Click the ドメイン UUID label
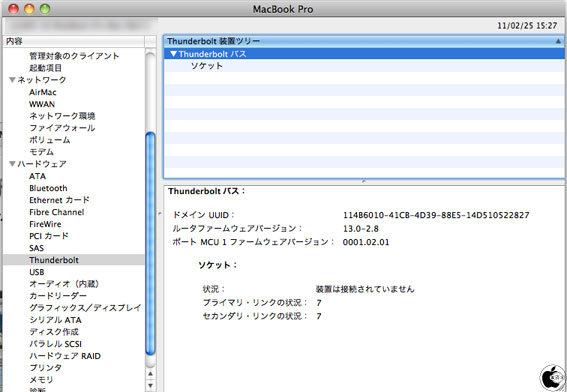The image size is (567, 392). (204, 215)
